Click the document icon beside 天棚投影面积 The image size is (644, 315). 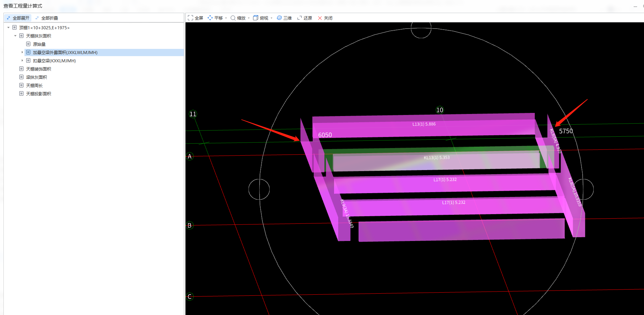[21, 94]
